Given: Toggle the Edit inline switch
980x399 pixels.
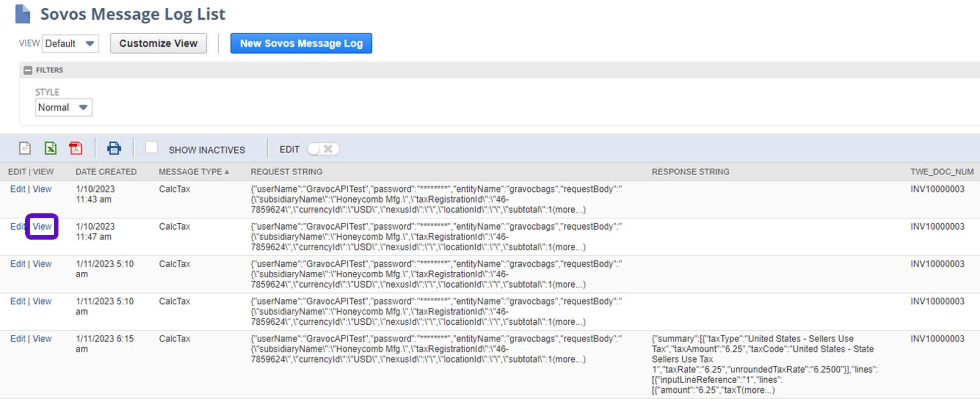Looking at the screenshot, I should (323, 149).
